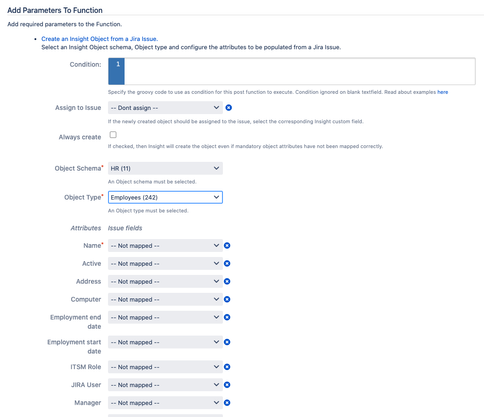Click the blue icon next to ITSM Role mapping
The image size is (484, 417).
[227, 367]
